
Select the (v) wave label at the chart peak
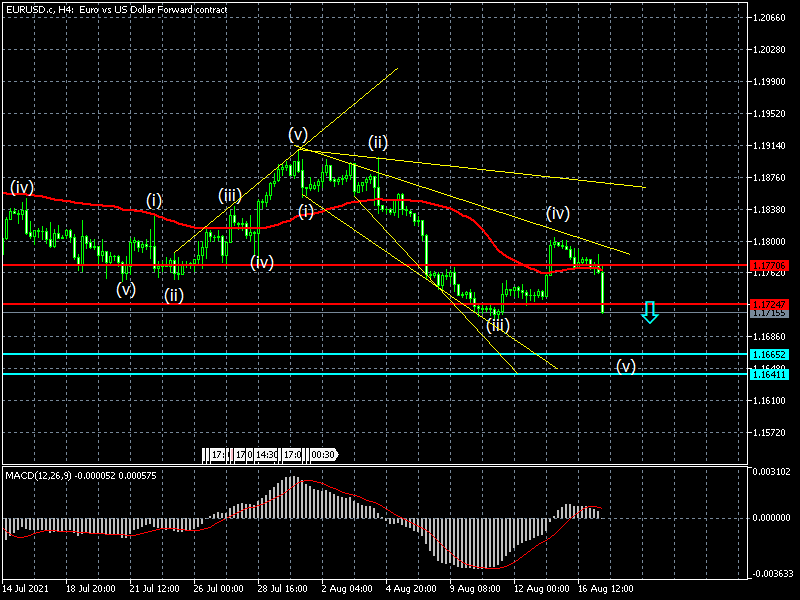pyautogui.click(x=298, y=134)
